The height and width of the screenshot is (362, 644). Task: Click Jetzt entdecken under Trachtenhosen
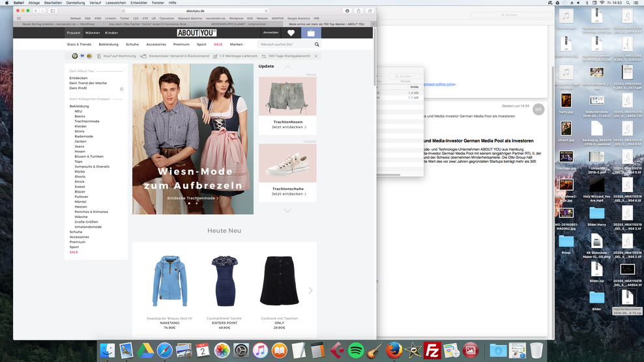pos(289,127)
